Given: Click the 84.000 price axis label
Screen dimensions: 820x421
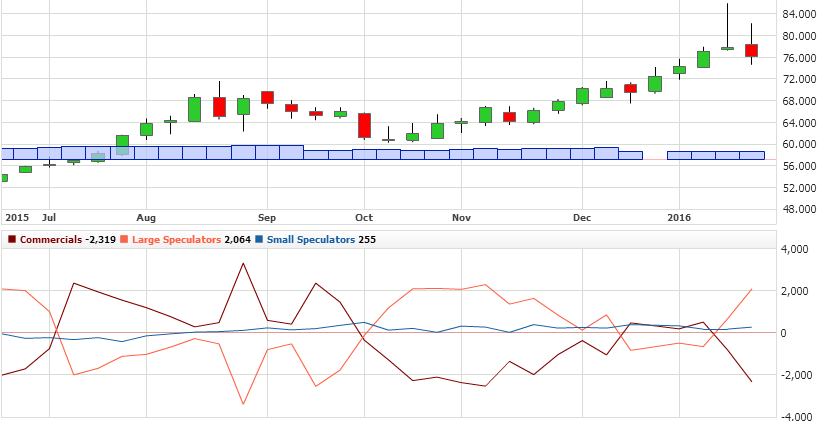Looking at the screenshot, I should [799, 14].
